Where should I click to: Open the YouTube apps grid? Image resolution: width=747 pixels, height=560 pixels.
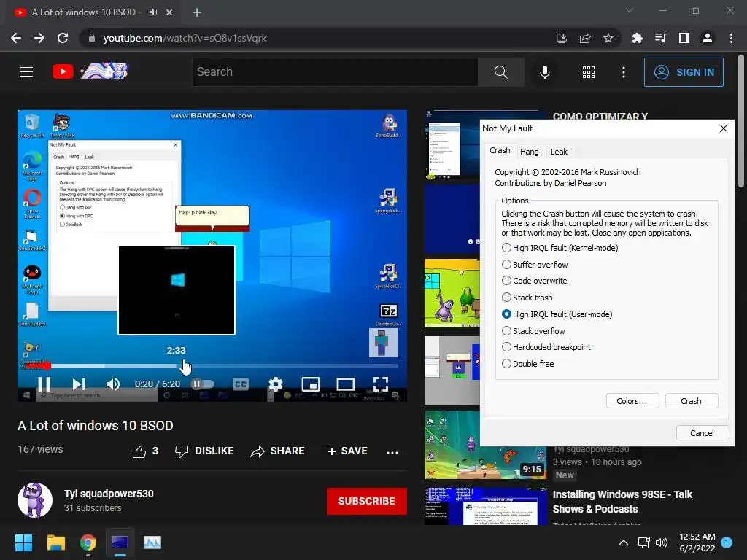pos(589,72)
